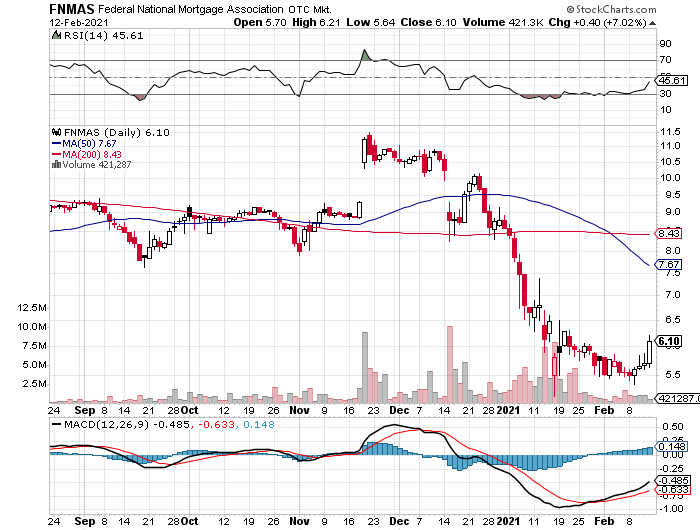Click the 'Open 5.70' value

(x=260, y=22)
